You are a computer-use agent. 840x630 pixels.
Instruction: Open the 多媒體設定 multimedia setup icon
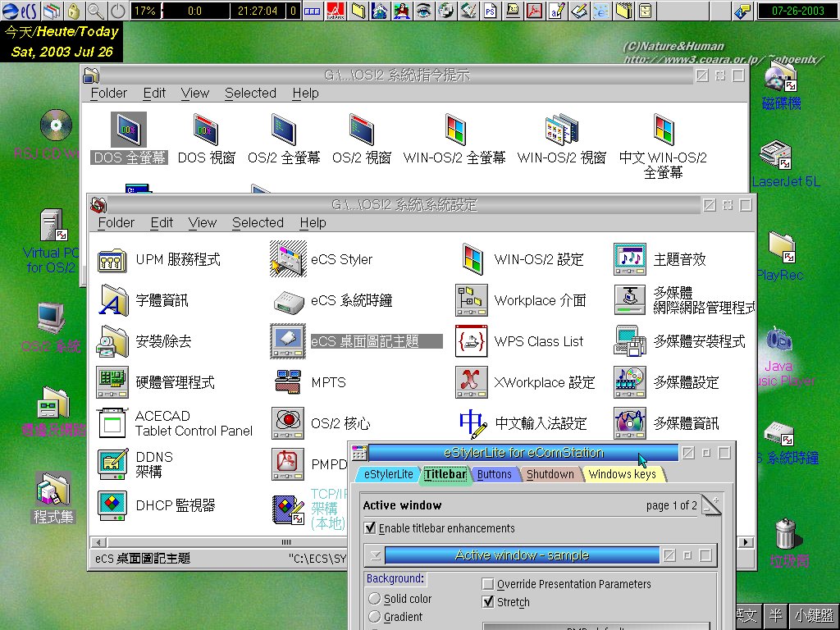coord(629,382)
